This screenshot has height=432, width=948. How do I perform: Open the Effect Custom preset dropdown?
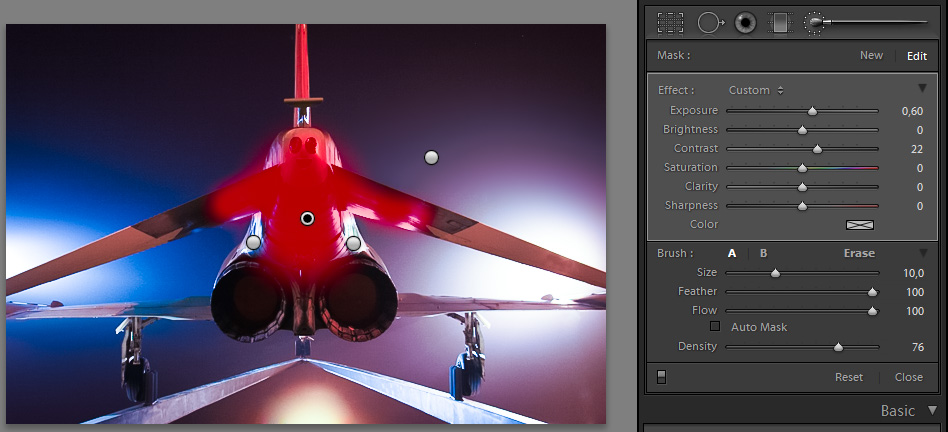click(756, 90)
